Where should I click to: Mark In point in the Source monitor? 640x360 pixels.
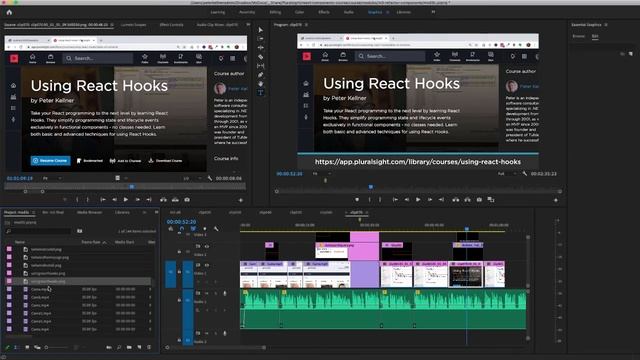click(77, 200)
